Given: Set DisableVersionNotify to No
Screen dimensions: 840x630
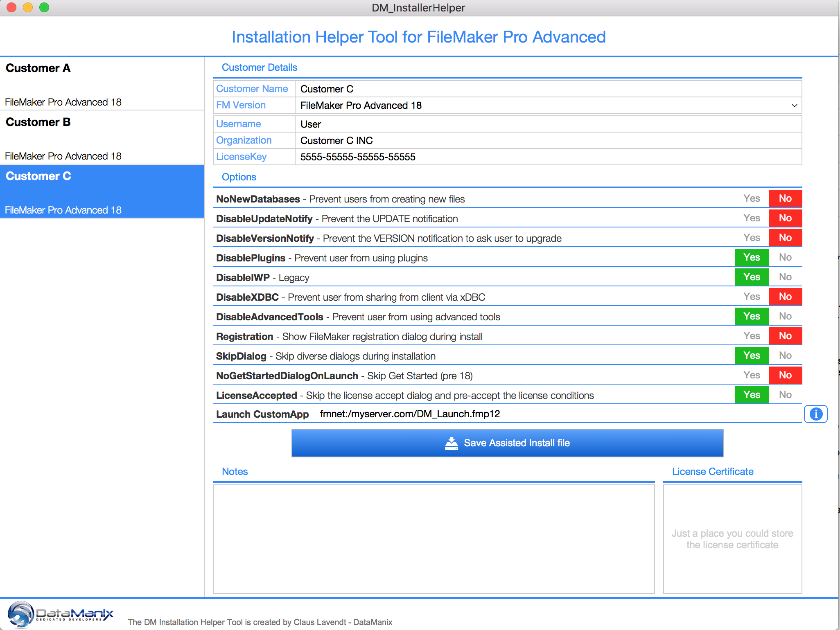Looking at the screenshot, I should coord(785,238).
